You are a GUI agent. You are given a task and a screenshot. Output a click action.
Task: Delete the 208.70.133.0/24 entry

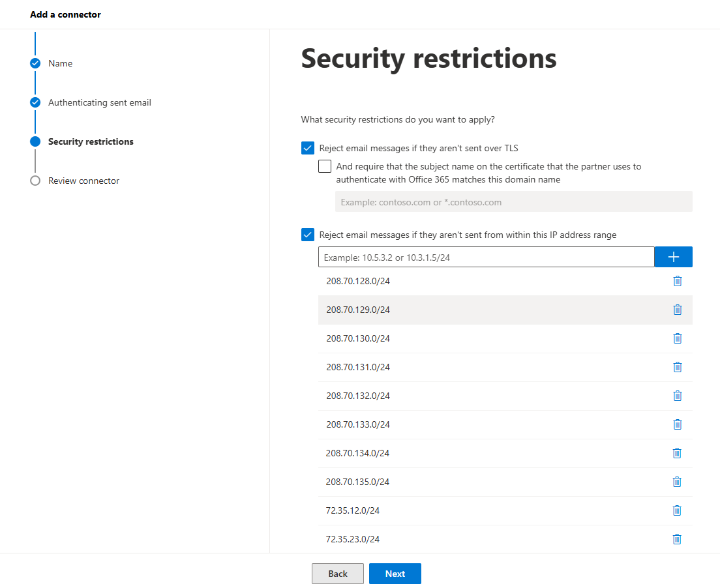tap(677, 424)
